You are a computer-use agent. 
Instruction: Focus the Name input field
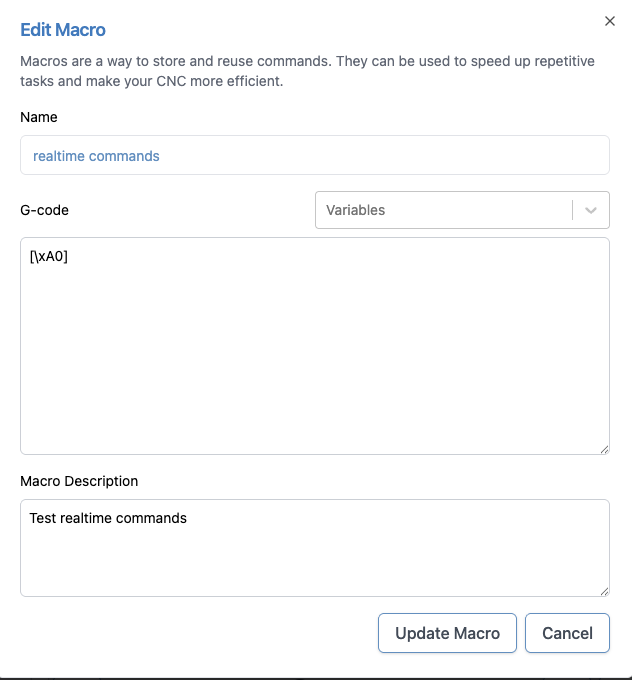[x=315, y=155]
